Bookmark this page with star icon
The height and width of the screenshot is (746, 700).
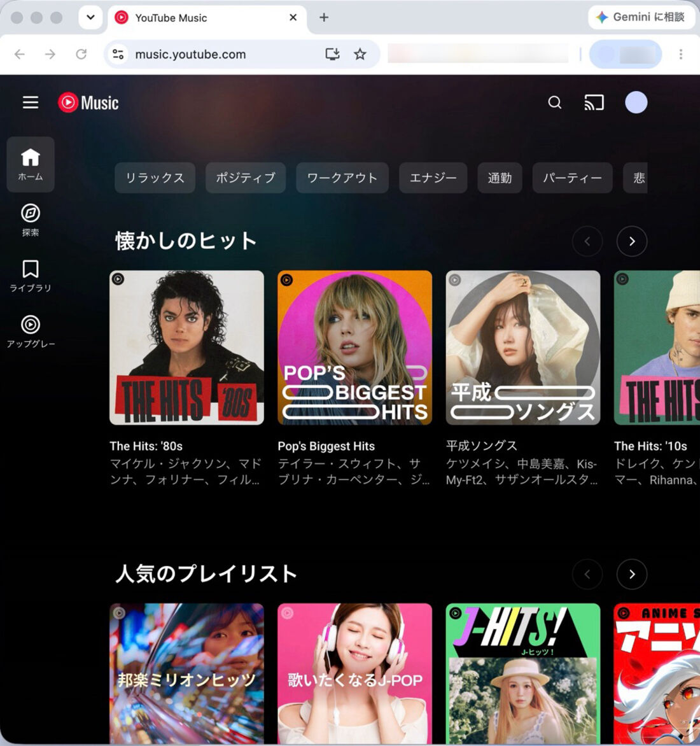coord(360,53)
